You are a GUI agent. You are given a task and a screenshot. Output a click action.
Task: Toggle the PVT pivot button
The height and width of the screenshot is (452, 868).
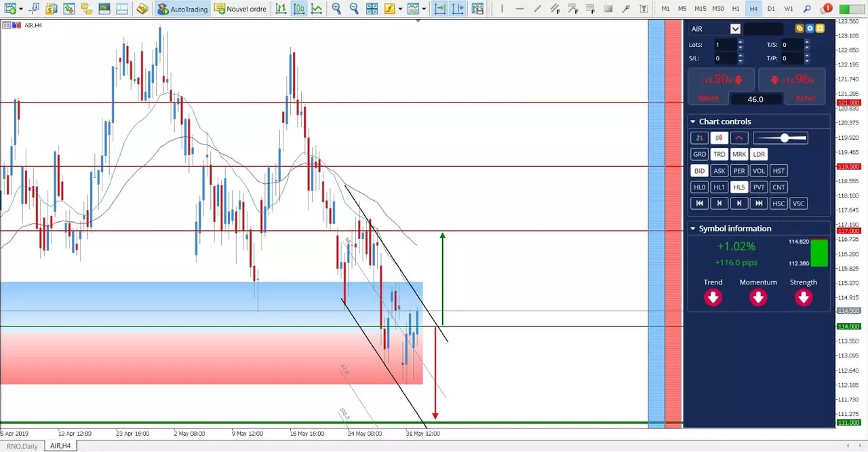point(759,187)
